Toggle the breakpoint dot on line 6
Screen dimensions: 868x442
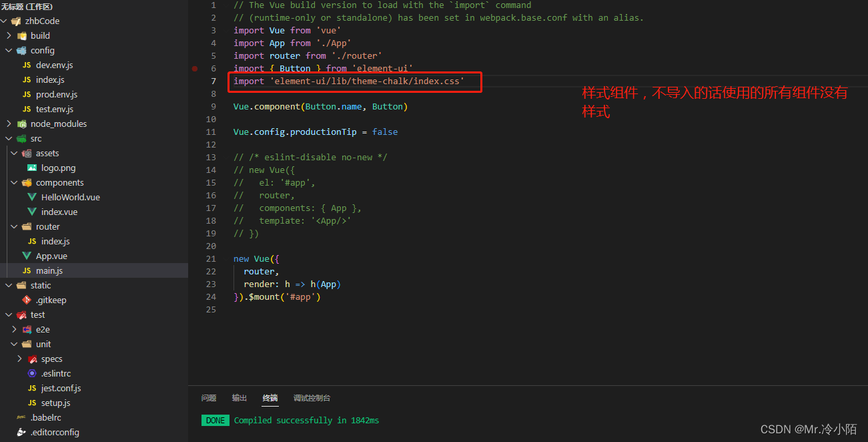pos(195,68)
